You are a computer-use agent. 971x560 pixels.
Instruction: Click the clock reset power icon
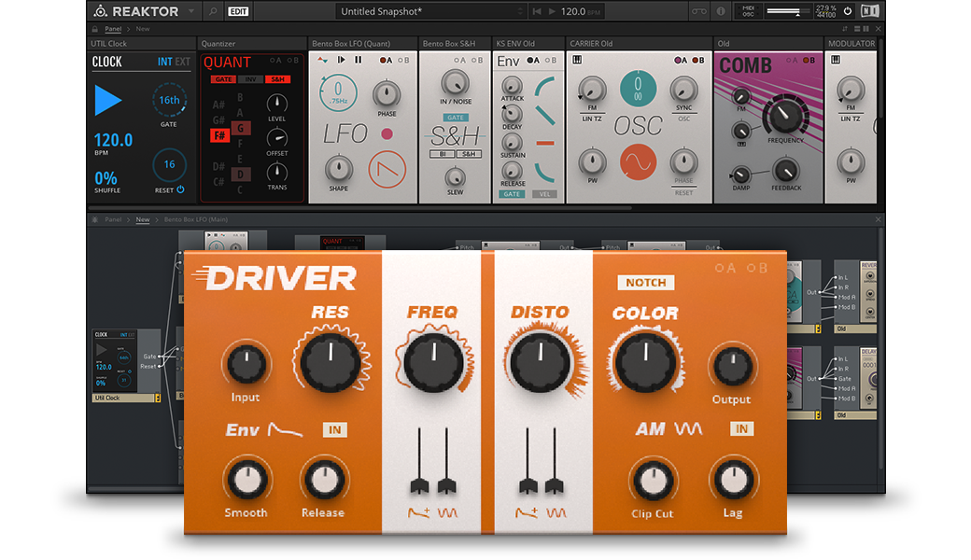pos(181,190)
